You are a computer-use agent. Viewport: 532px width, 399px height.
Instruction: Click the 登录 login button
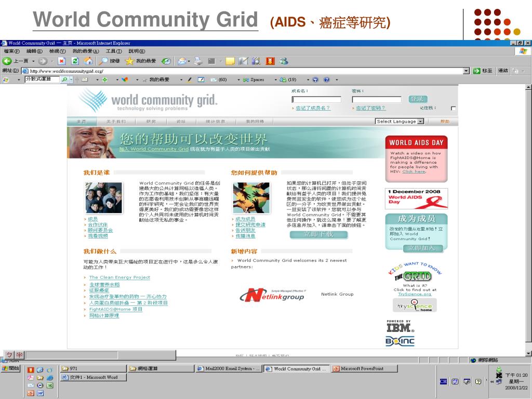point(418,99)
